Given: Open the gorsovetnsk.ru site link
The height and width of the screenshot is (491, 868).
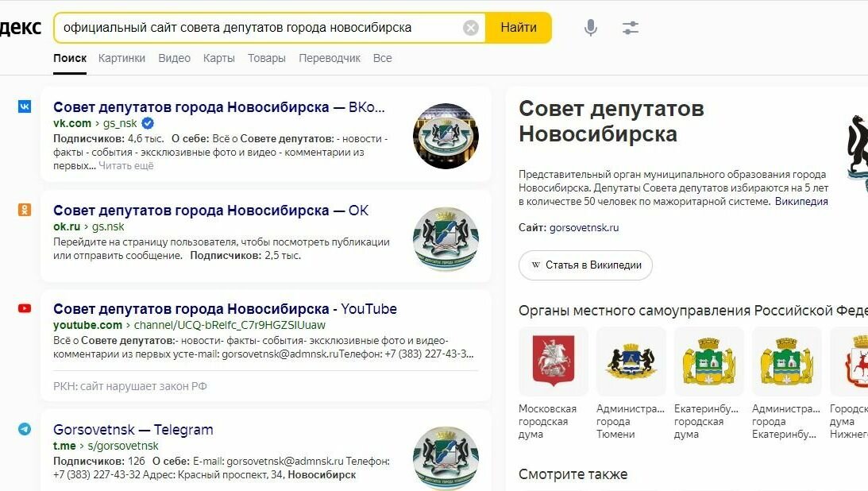Looking at the screenshot, I should point(584,227).
